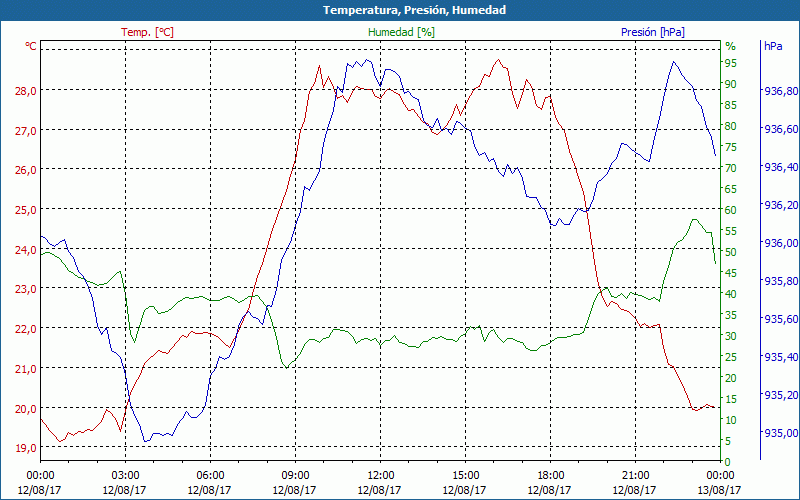Click the 35 humidity axis value
Screen dimensions: 800x500
click(x=731, y=315)
